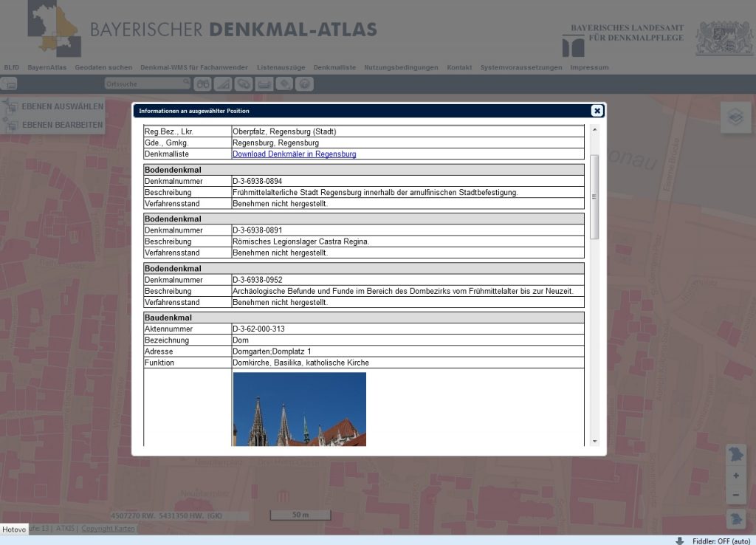Click the Römisches Legionslager Castra Regina description

pos(301,241)
